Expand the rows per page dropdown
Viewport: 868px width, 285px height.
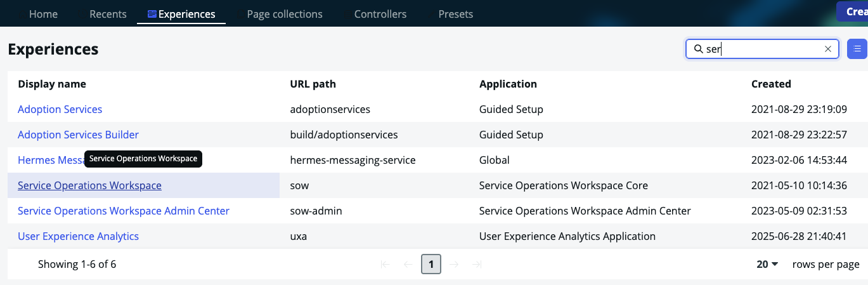tap(768, 264)
